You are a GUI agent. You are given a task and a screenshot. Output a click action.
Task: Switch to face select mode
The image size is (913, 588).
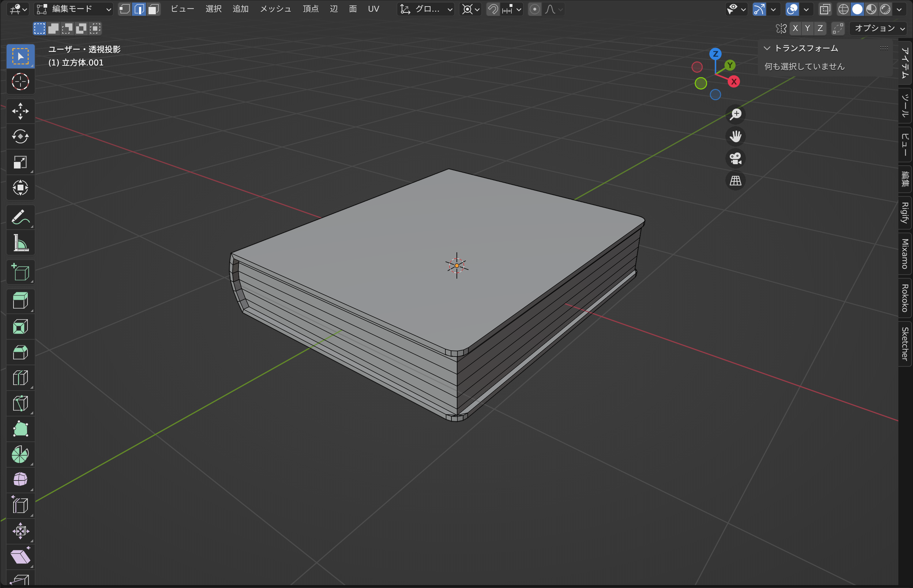click(154, 9)
